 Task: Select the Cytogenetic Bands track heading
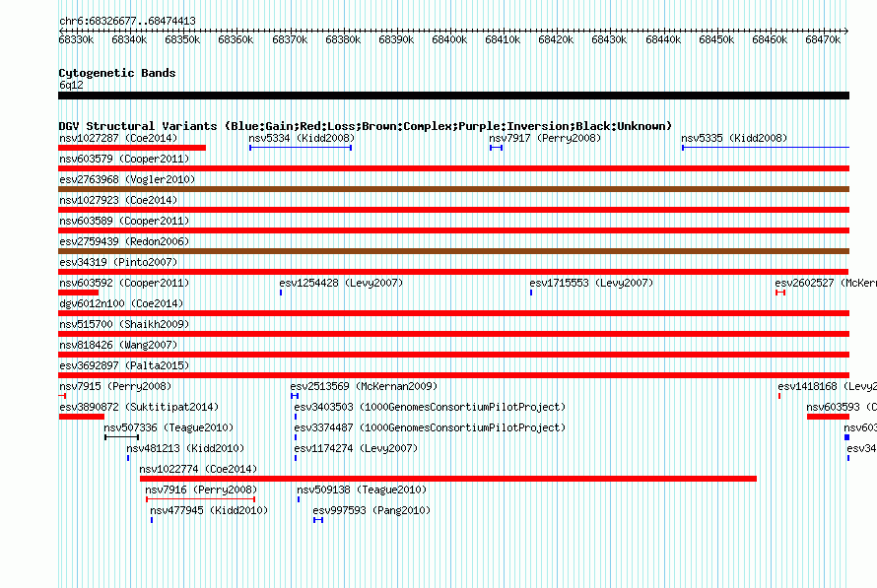tap(117, 73)
